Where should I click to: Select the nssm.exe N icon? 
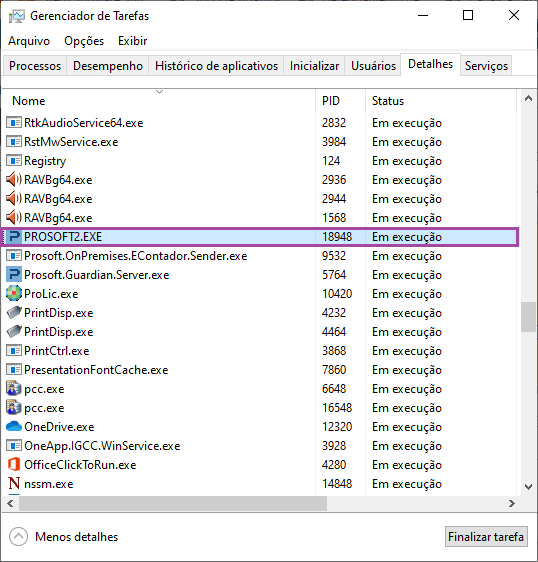[x=14, y=484]
